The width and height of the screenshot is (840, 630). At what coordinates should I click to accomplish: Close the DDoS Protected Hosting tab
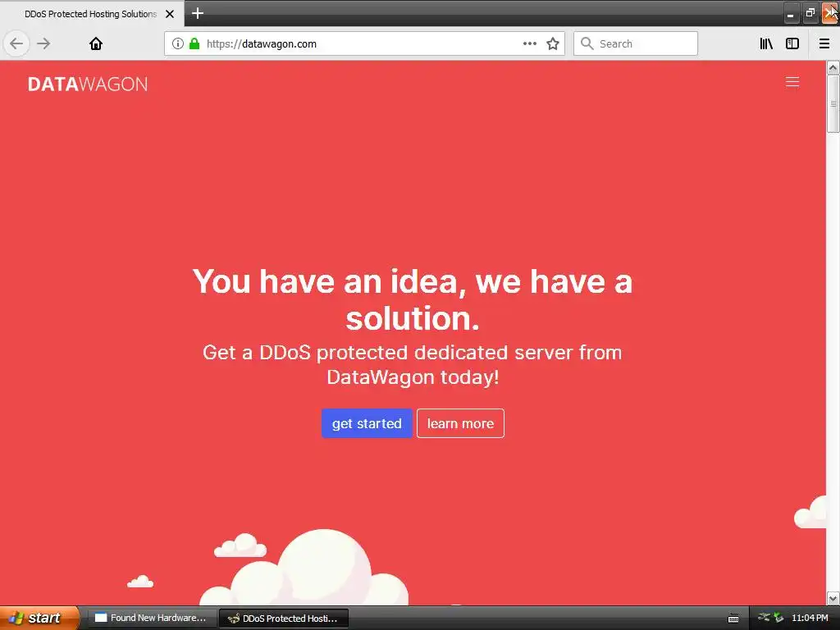(170, 14)
